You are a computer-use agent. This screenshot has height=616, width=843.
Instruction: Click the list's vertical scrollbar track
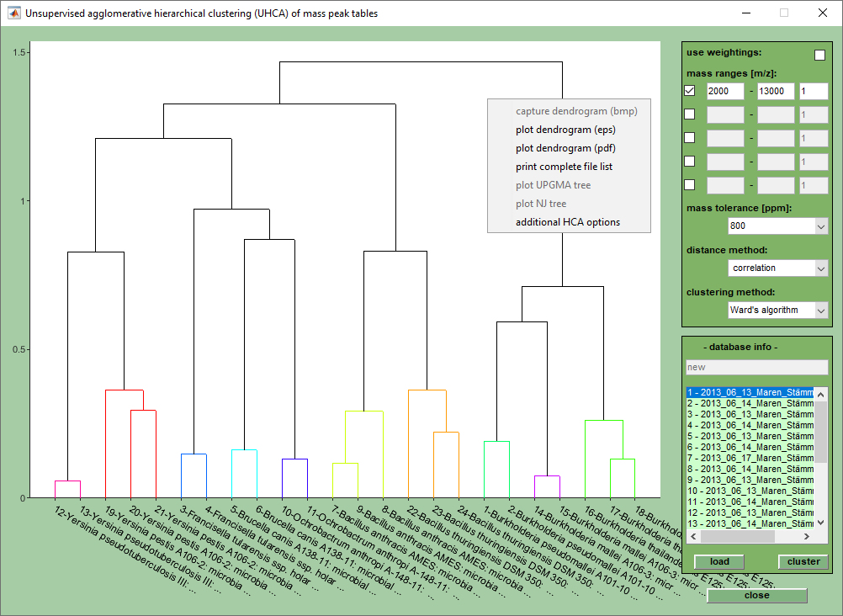pos(821,488)
